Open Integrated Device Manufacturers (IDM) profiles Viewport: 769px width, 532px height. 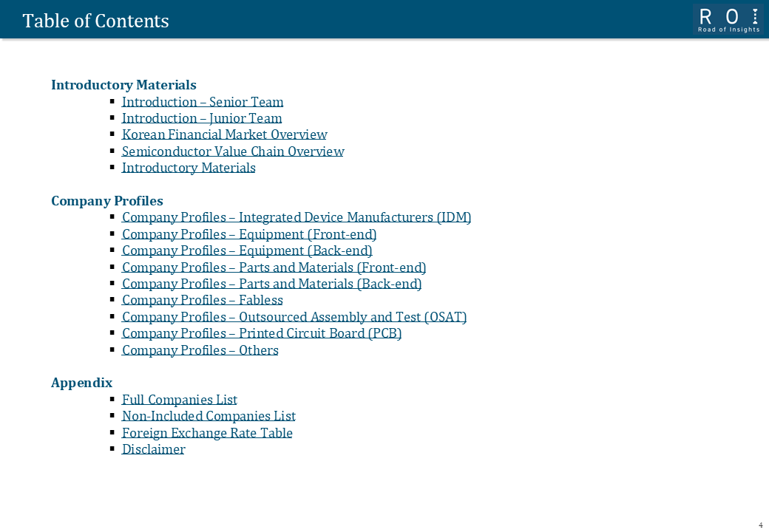pos(297,217)
